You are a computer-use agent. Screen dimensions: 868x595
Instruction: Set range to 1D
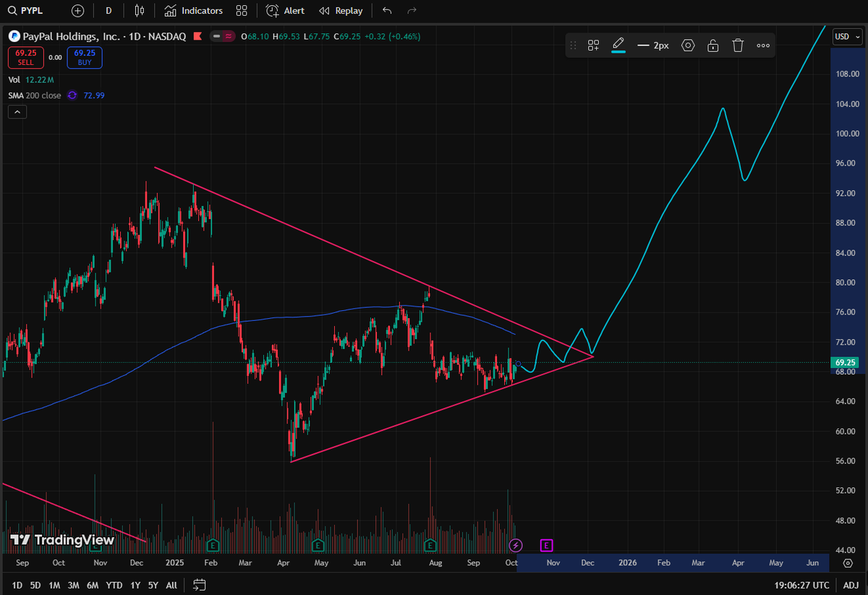pyautogui.click(x=17, y=585)
